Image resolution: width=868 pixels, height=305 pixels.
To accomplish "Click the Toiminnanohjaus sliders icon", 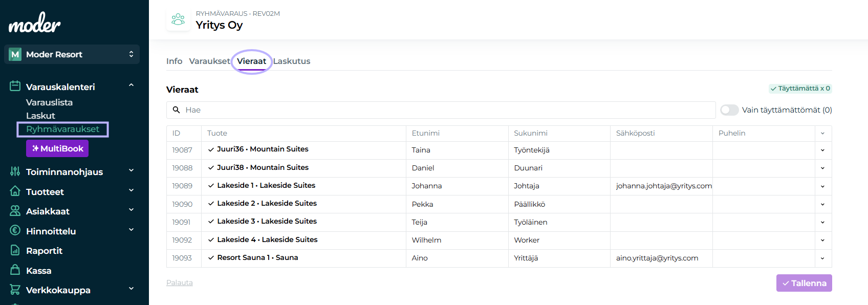I will coord(15,171).
